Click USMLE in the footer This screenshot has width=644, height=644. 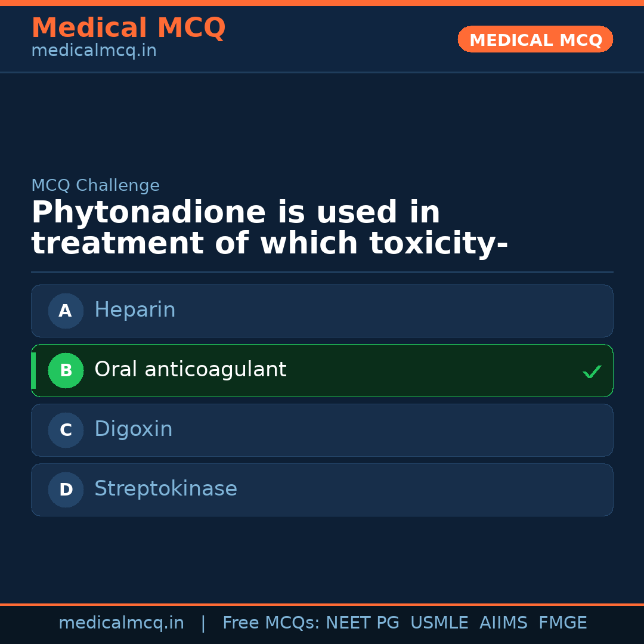point(439,623)
